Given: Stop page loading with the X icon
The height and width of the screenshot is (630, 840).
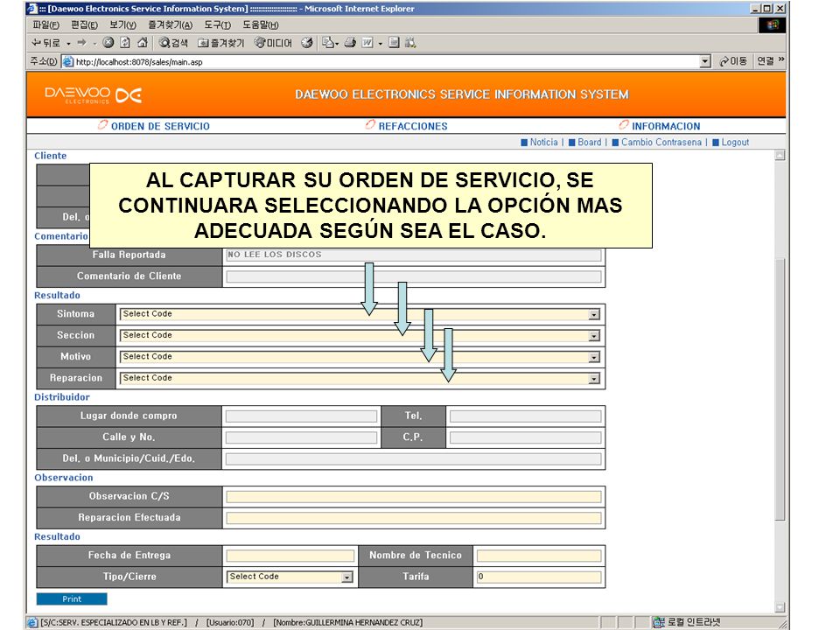Looking at the screenshot, I should (x=108, y=42).
